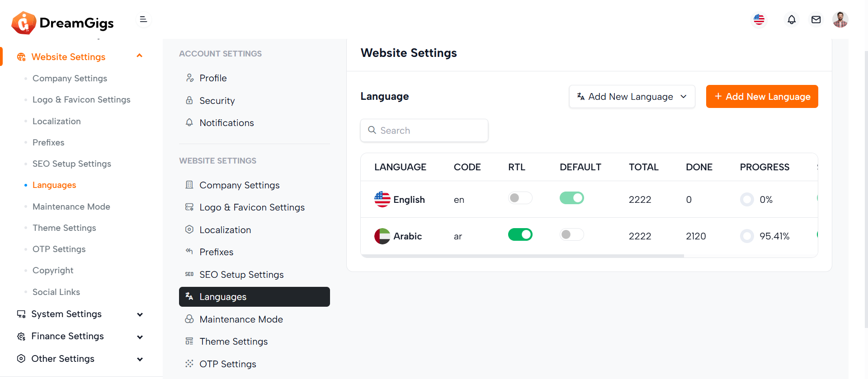Image resolution: width=868 pixels, height=379 pixels.
Task: Click the magnifier icon in Search box
Action: coord(372,130)
